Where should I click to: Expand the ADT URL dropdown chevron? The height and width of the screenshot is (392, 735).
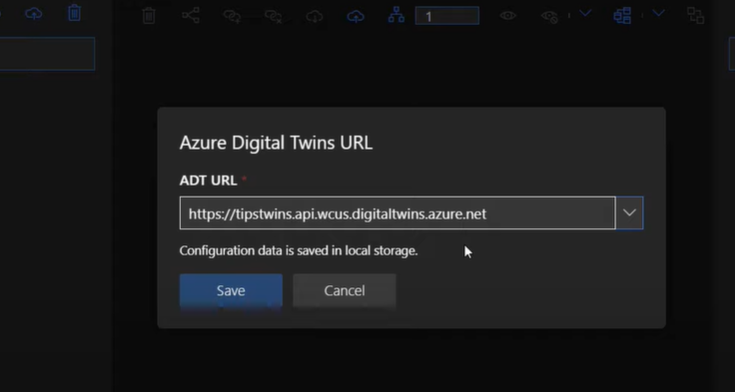tap(629, 213)
